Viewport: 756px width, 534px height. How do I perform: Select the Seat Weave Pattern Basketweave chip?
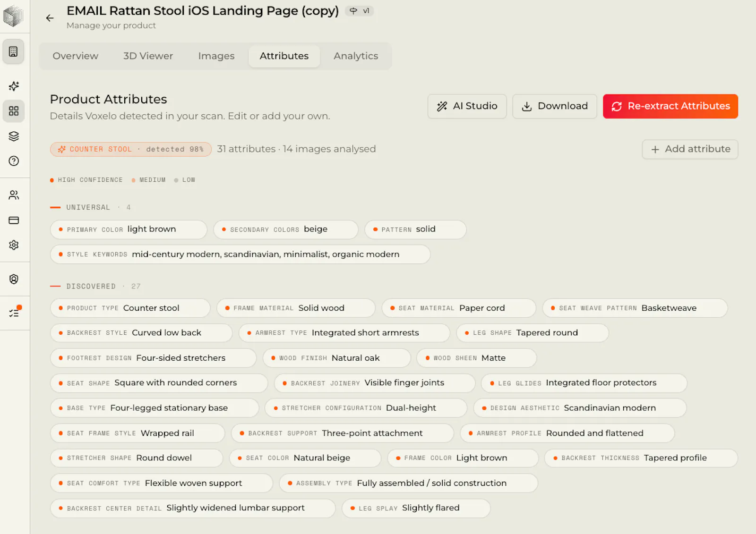coord(635,308)
